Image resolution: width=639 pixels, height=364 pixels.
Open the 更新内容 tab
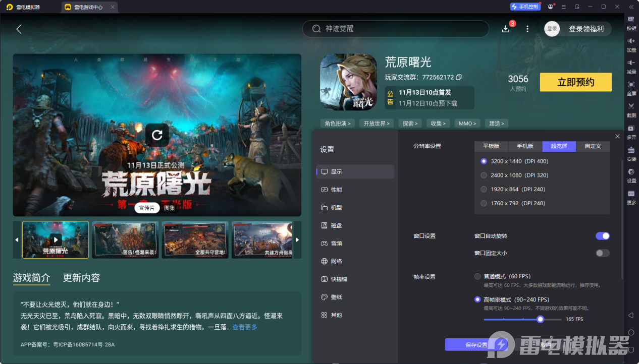coord(81,277)
